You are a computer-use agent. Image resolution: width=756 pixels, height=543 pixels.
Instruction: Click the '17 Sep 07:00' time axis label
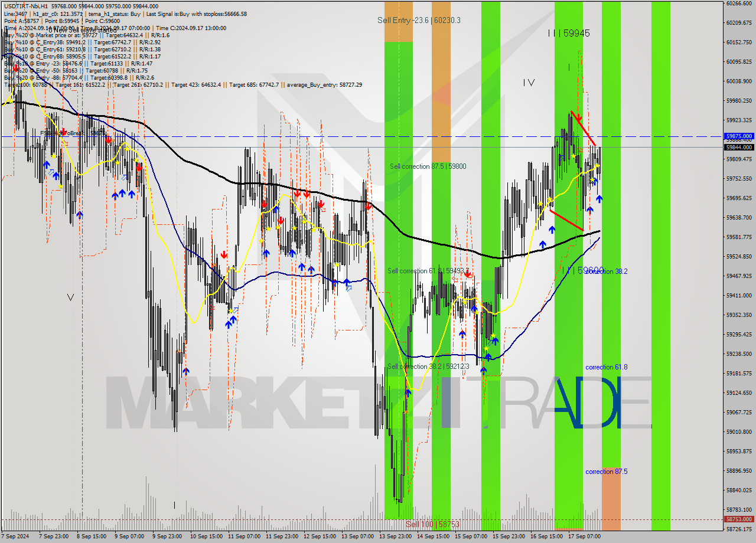(584, 537)
